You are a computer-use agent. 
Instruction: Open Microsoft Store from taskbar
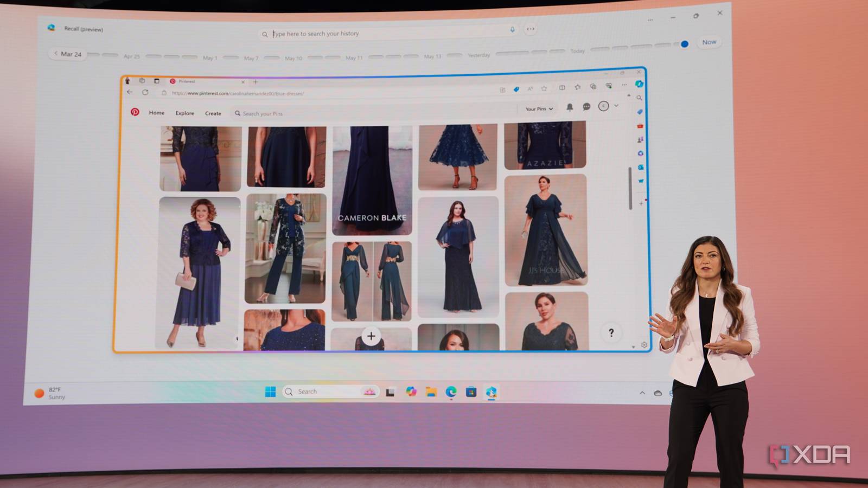click(x=471, y=391)
